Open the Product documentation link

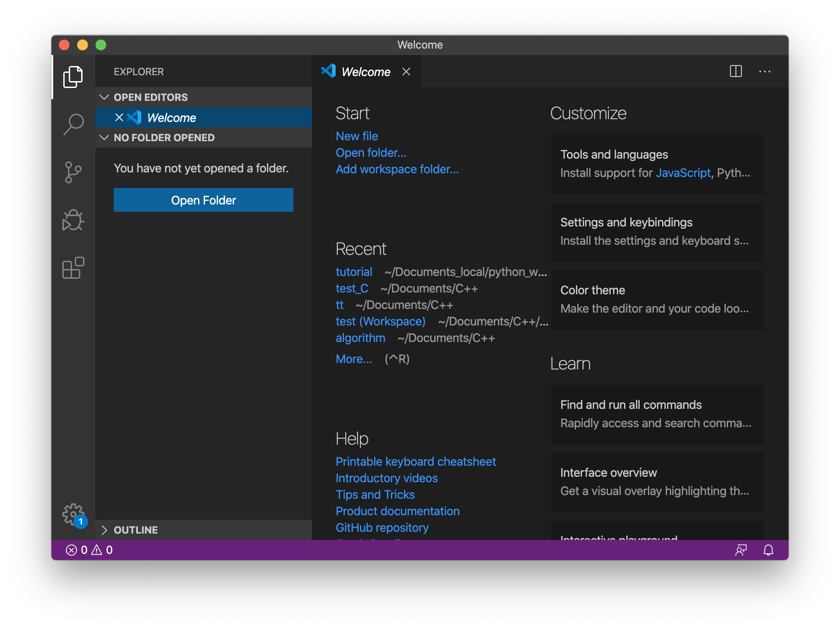pyautogui.click(x=398, y=511)
